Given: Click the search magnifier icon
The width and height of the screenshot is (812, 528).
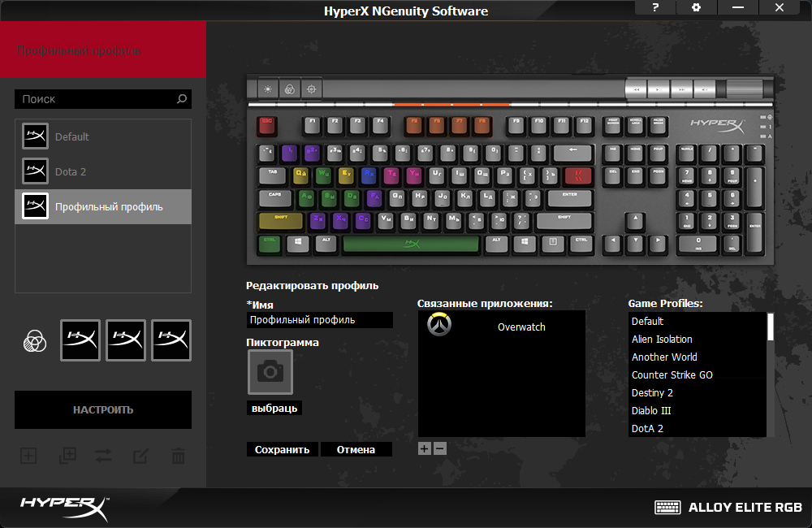Looking at the screenshot, I should click(x=182, y=98).
